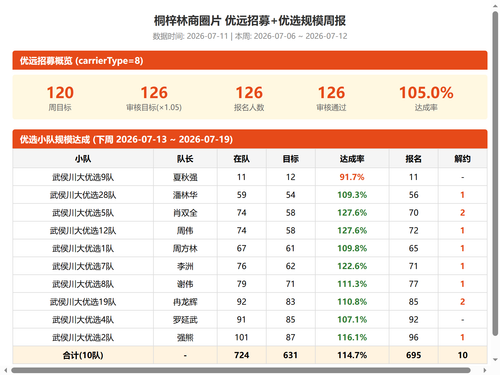Click the horizontal scrollbar thumb
Screen dimensions: 500x375
241,370
